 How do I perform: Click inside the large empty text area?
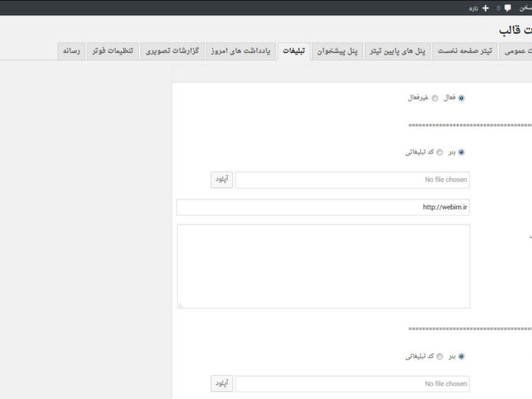click(323, 266)
